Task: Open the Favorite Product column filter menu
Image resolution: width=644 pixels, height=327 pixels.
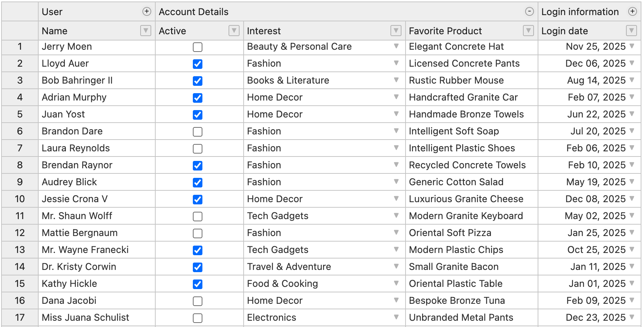Action: pos(528,31)
